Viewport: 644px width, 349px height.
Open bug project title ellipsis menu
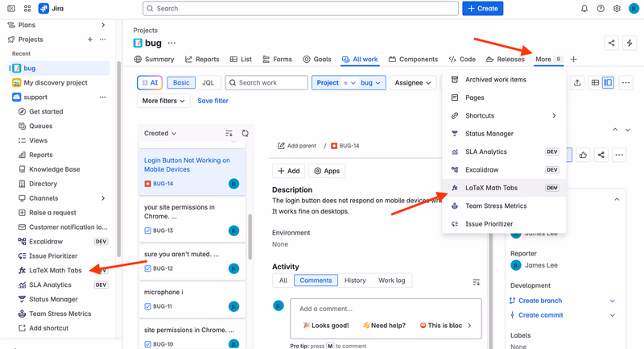tap(171, 43)
